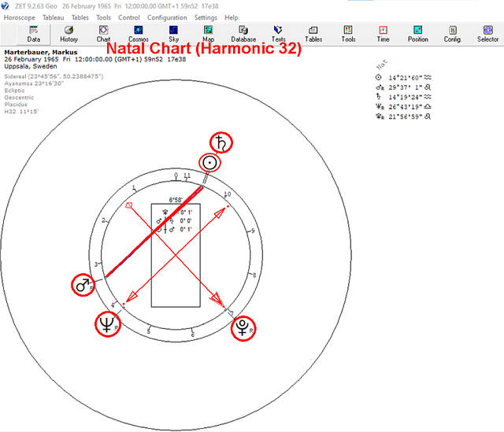Select the Mars glyph on the chart
The image size is (504, 432).
coord(83,285)
